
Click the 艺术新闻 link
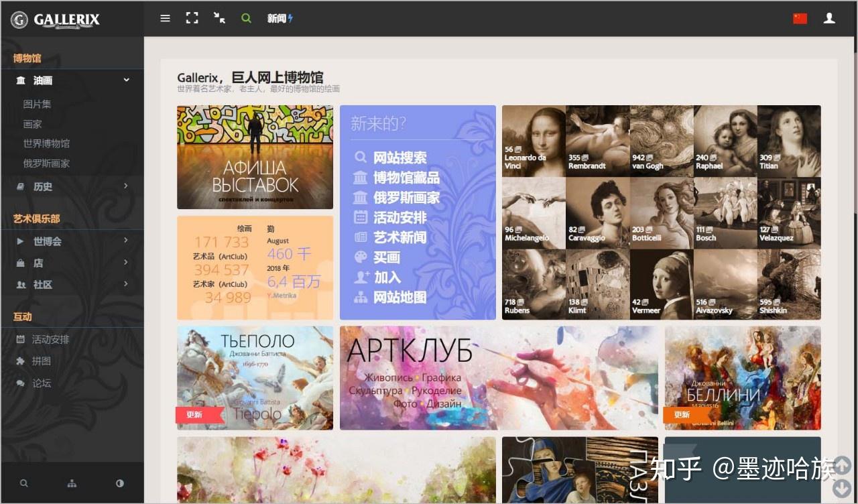tap(400, 237)
